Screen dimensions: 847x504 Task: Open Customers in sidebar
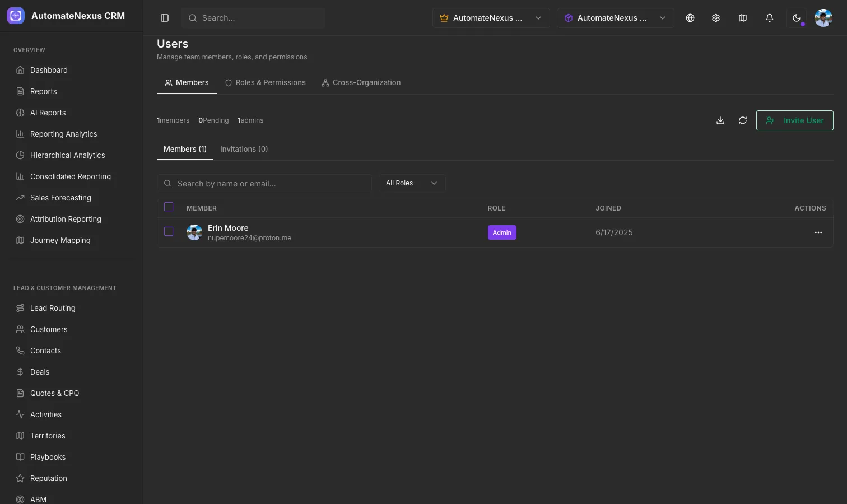pos(72,329)
